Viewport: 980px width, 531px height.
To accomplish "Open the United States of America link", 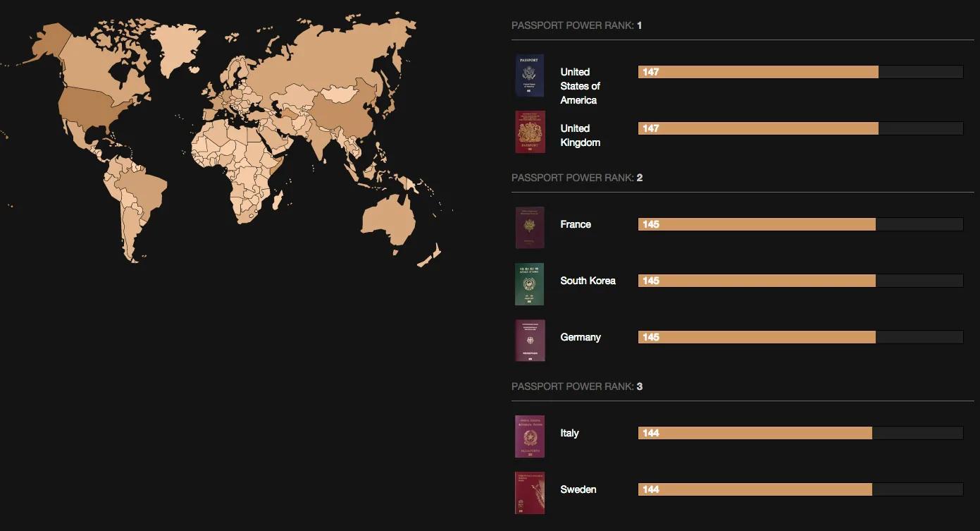I will click(580, 86).
